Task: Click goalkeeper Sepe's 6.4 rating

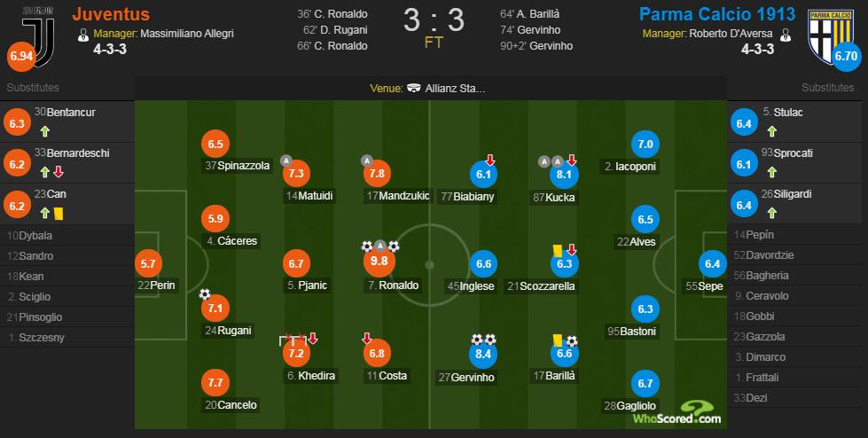Action: pyautogui.click(x=711, y=263)
